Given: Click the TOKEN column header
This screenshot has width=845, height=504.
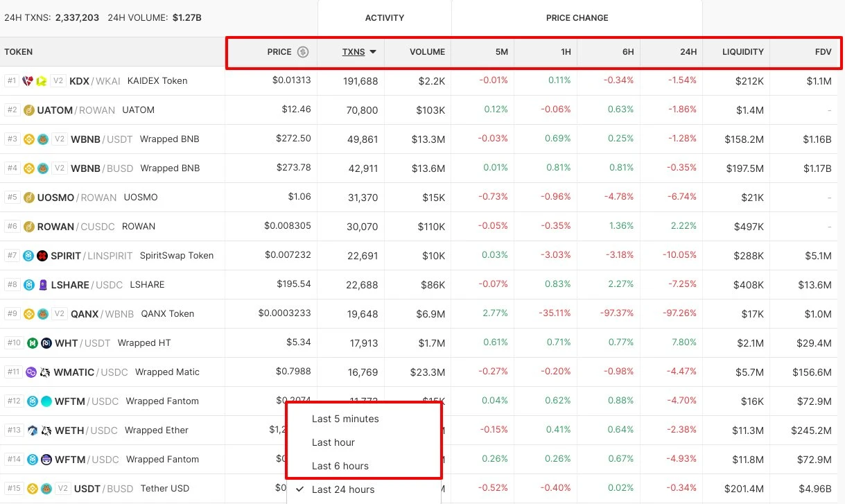Looking at the screenshot, I should point(19,52).
